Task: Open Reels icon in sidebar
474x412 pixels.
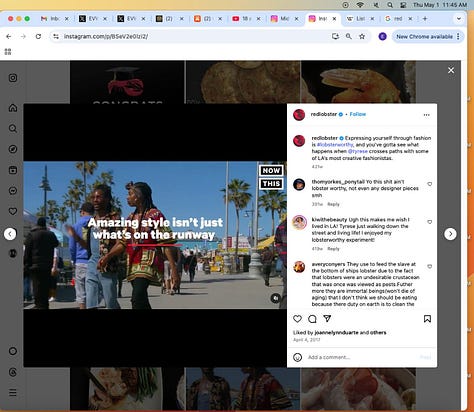Action: click(13, 170)
